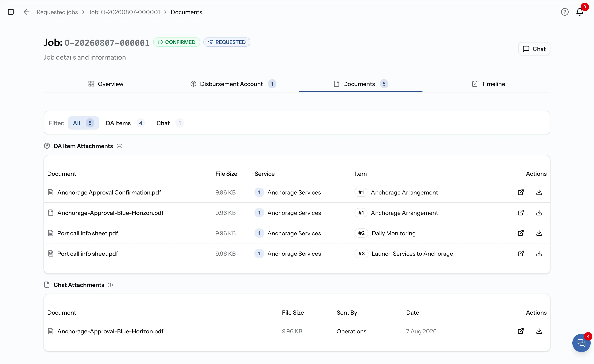Open chat attachment Anchorage-Approval-Blue-Horizon.pdf externally
This screenshot has width=594, height=364.
(x=521, y=331)
